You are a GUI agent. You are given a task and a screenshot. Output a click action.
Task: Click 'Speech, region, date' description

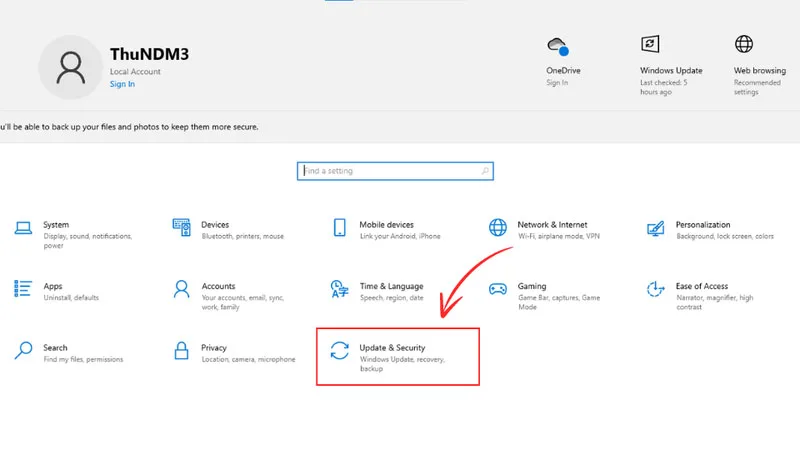[391, 297]
